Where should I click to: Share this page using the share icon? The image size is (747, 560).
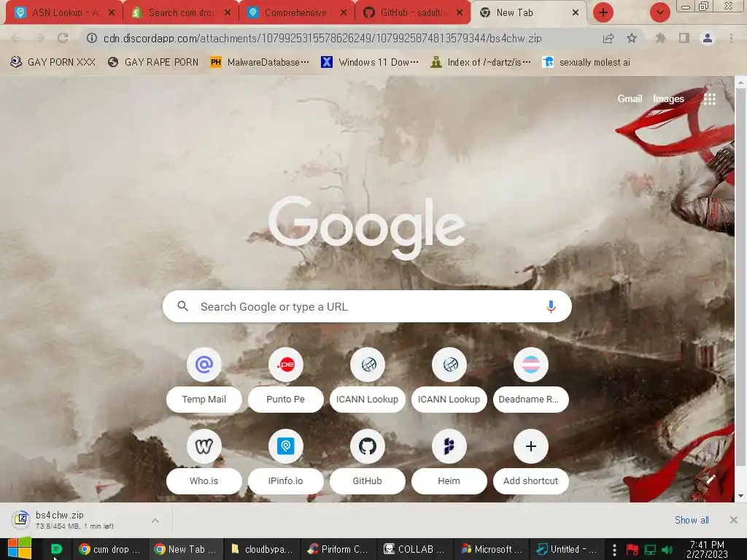(x=608, y=38)
